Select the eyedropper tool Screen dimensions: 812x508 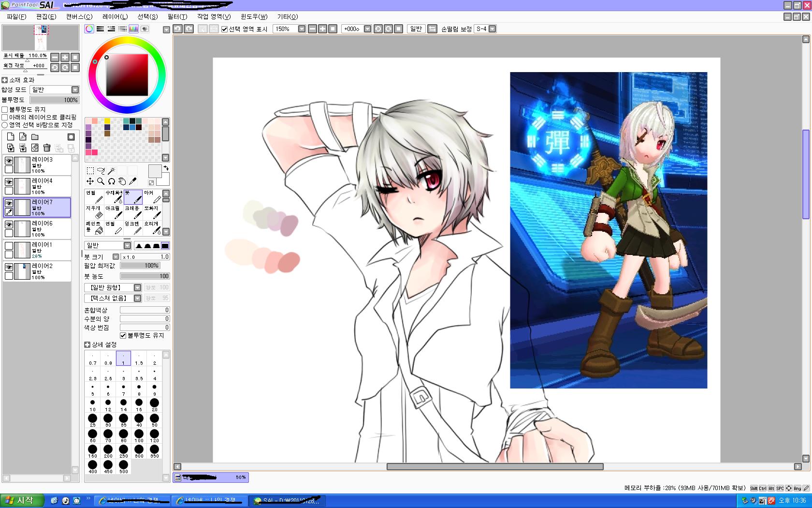[133, 181]
